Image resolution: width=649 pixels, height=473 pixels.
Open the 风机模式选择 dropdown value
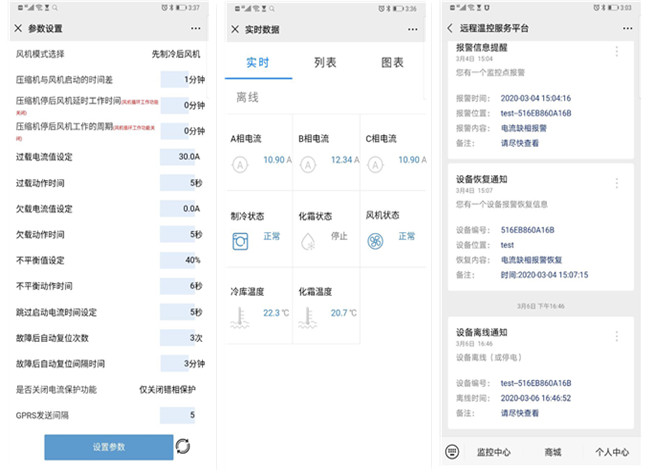(x=176, y=53)
